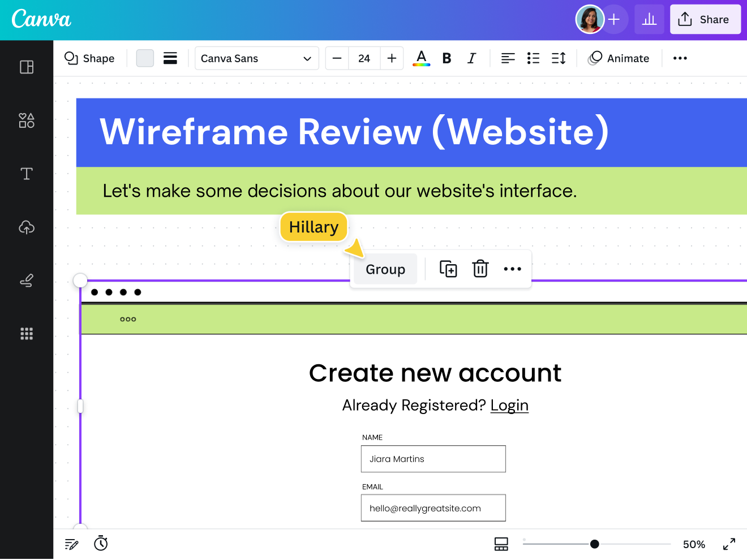This screenshot has width=747, height=560.
Task: Click the zoom slider handle
Action: pos(594,544)
